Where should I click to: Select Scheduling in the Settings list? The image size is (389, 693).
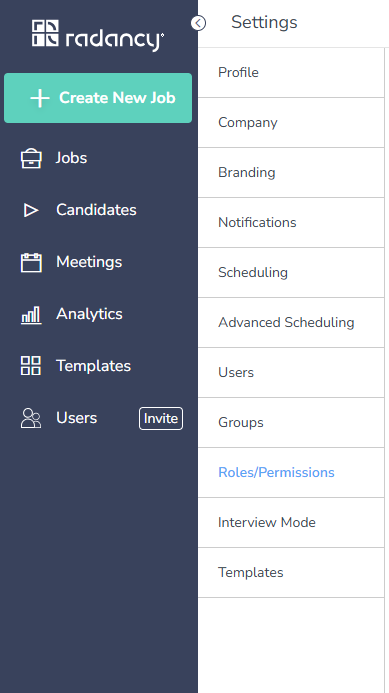click(291, 272)
